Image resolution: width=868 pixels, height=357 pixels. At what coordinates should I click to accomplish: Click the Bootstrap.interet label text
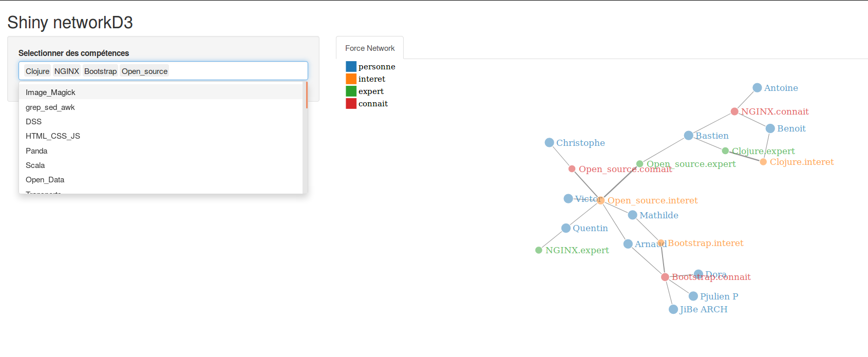click(706, 243)
